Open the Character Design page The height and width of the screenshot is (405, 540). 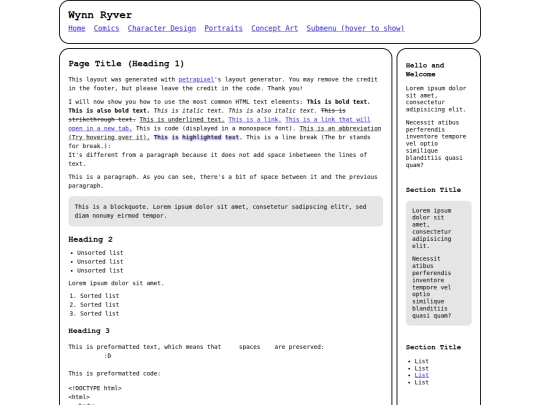pyautogui.click(x=162, y=28)
